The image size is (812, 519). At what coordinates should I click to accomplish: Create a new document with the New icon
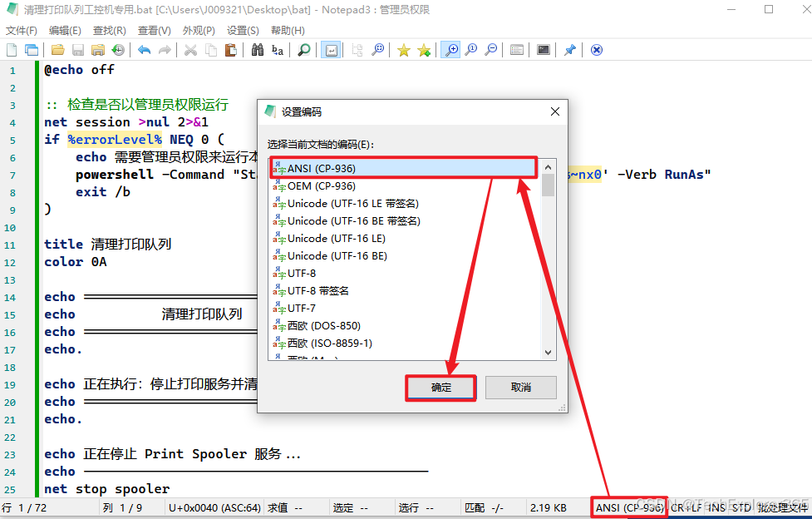[x=11, y=50]
